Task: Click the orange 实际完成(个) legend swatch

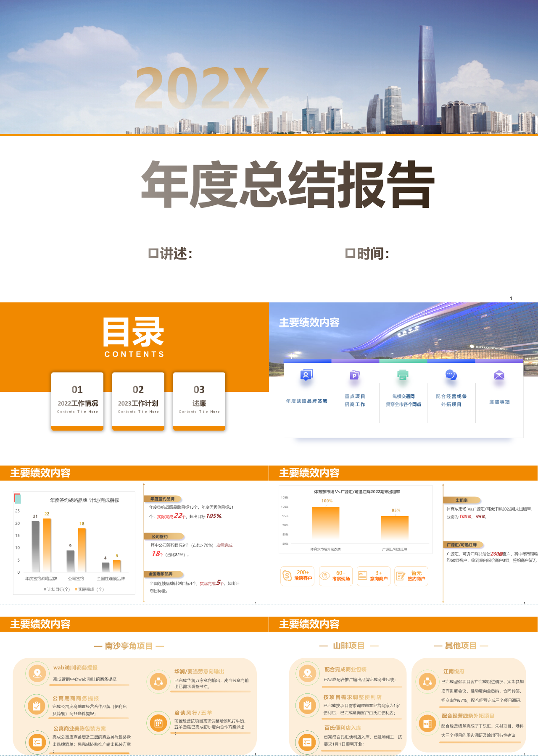Action: click(x=76, y=589)
